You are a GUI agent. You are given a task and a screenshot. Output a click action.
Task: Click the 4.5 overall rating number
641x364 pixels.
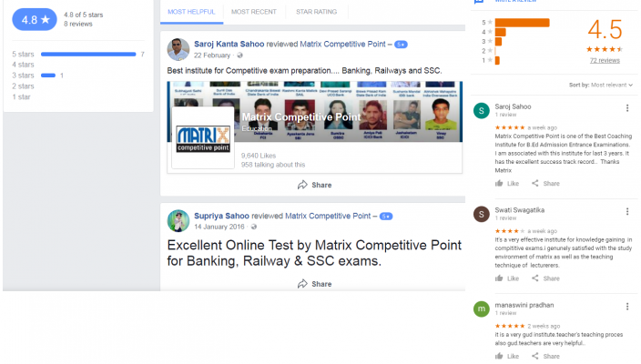tap(605, 29)
